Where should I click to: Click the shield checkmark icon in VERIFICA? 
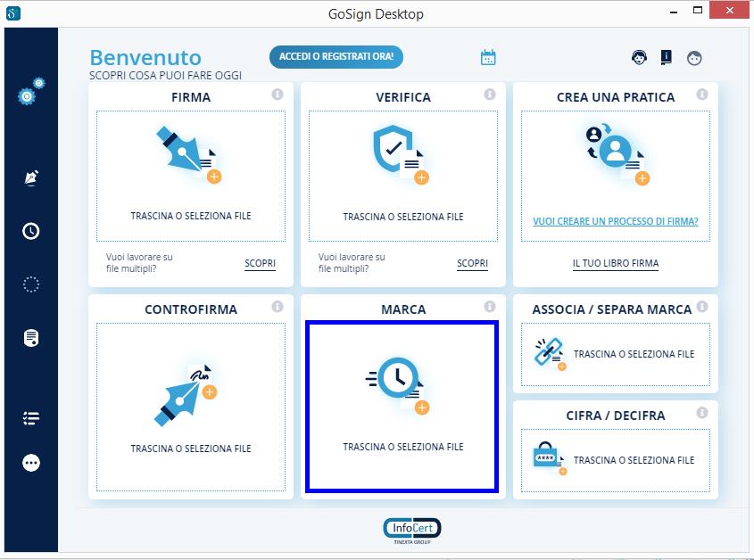click(401, 154)
